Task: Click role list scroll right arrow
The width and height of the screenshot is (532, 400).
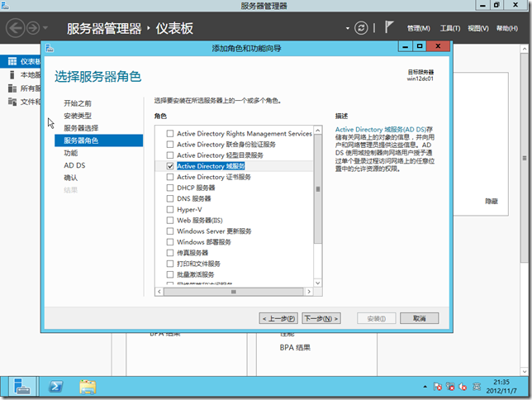Action: click(309, 292)
